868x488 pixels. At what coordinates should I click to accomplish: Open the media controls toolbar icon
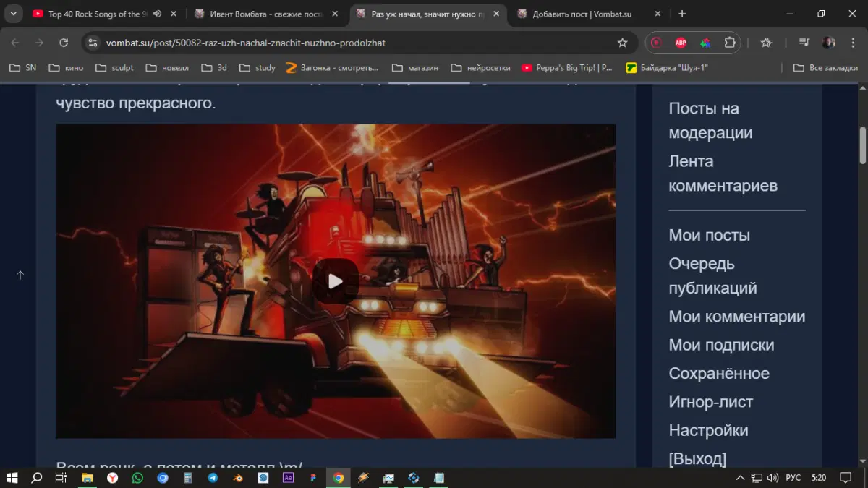(804, 43)
